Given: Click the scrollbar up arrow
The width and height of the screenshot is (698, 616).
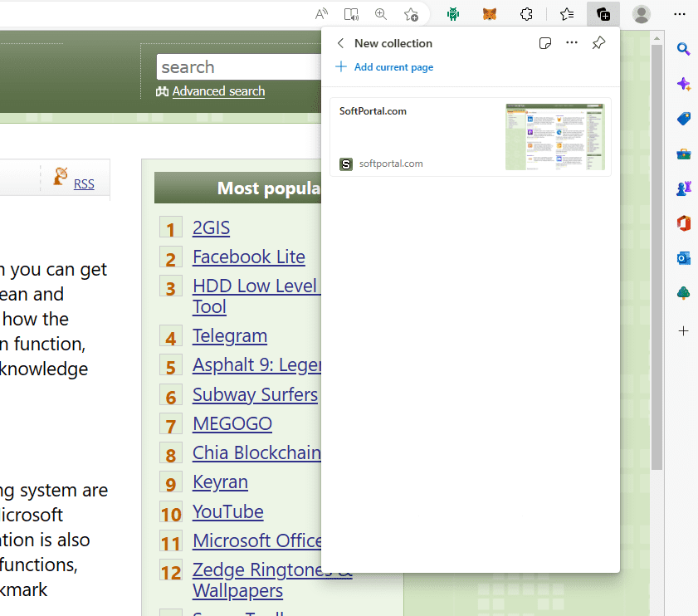Looking at the screenshot, I should [657, 39].
